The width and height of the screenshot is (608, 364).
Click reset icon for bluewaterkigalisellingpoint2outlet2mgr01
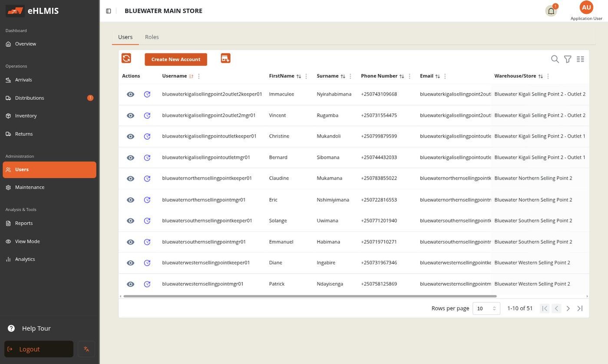[x=147, y=115]
